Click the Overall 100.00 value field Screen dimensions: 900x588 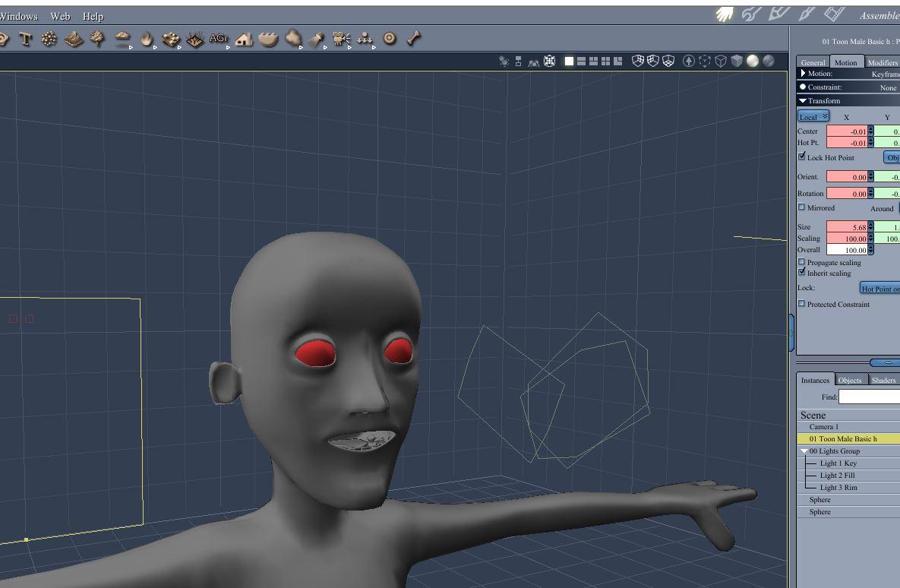coord(847,250)
